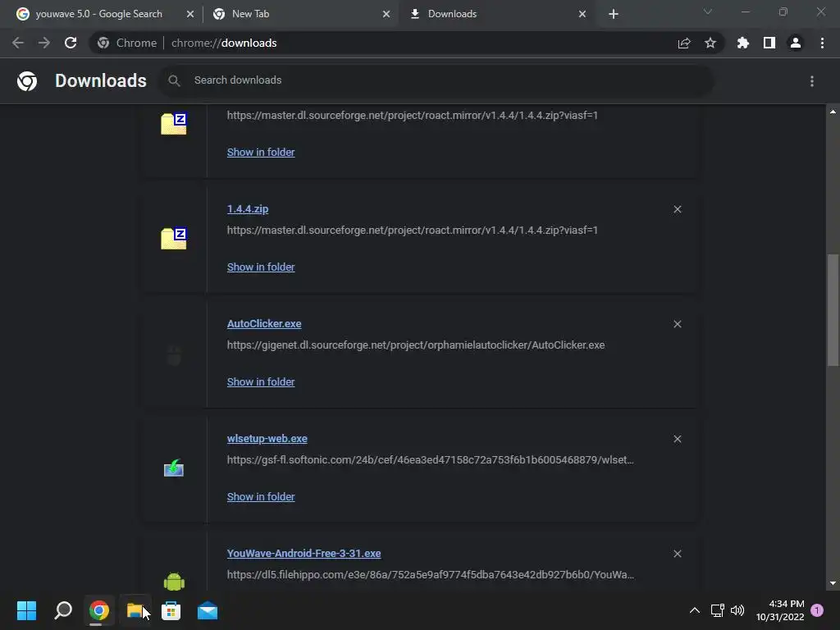
Task: Open the wlsetup-web.exe file link
Action: 267,438
